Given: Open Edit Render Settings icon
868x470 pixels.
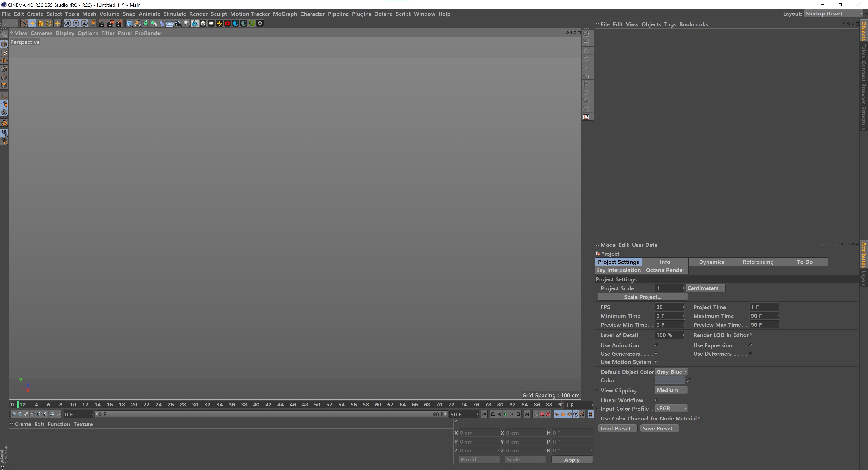Looking at the screenshot, I should [x=119, y=23].
